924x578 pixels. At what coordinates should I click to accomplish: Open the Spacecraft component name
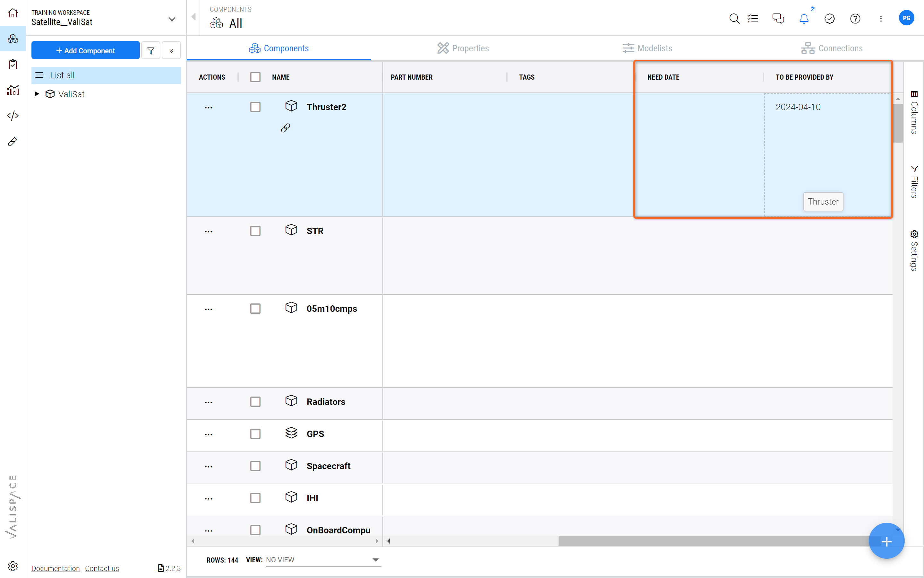(x=328, y=466)
